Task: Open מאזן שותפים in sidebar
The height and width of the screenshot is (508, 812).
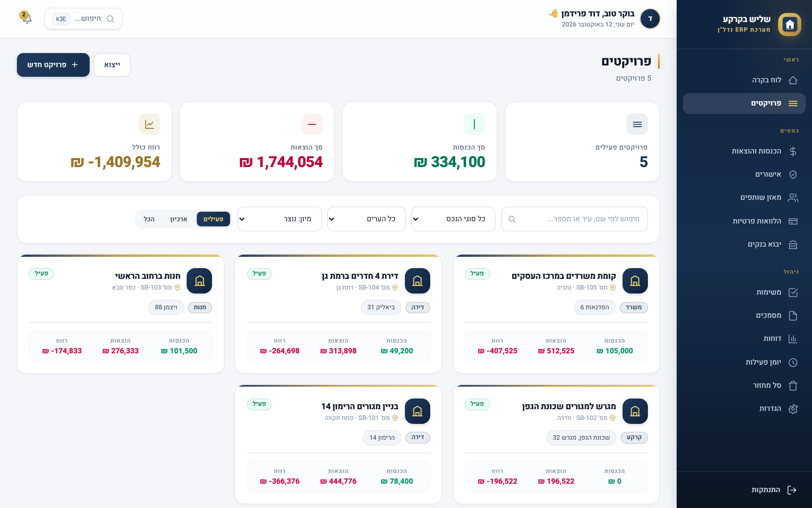Action: [744, 198]
